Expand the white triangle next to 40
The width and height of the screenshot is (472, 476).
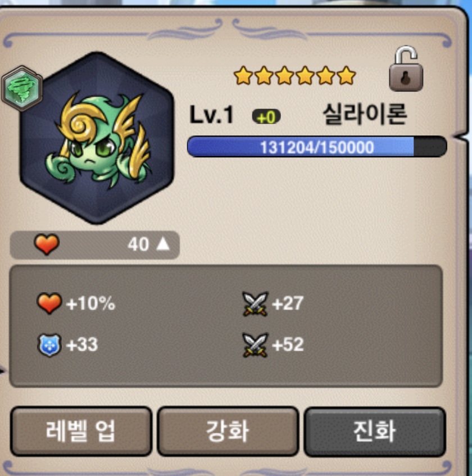[x=163, y=244]
